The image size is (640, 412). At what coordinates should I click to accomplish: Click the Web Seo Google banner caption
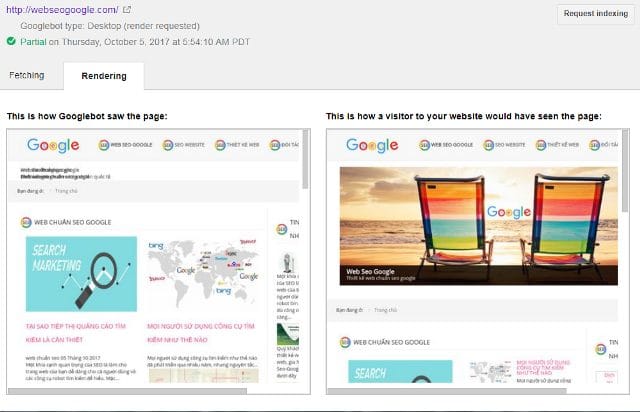click(370, 272)
